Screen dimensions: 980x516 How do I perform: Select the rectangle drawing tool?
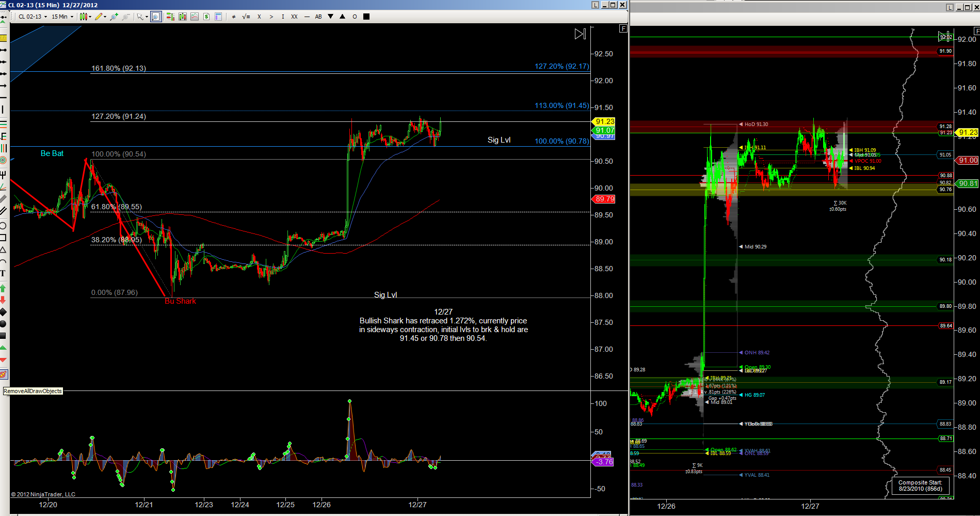[x=3, y=238]
